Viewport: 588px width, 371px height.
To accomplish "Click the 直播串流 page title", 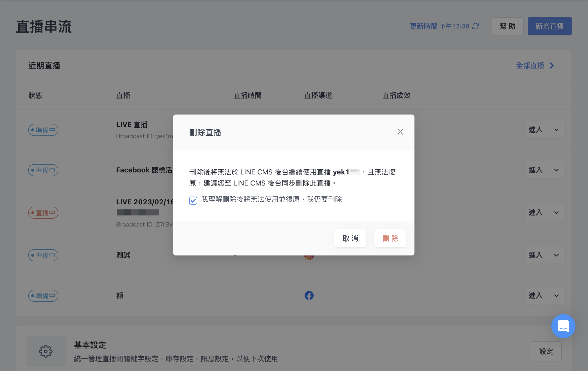I will (x=44, y=27).
